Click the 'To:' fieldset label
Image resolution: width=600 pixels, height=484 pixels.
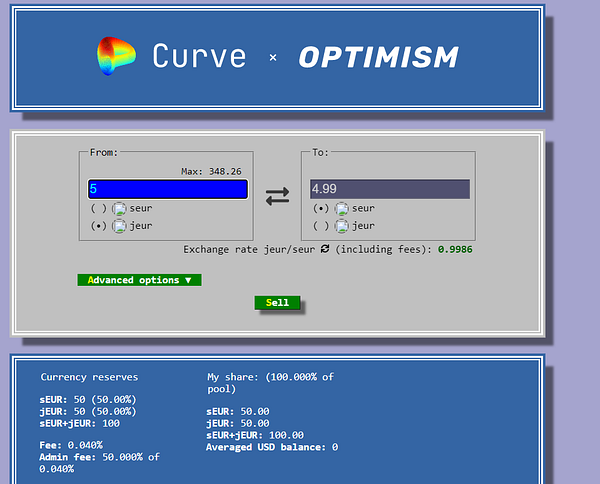(x=320, y=153)
